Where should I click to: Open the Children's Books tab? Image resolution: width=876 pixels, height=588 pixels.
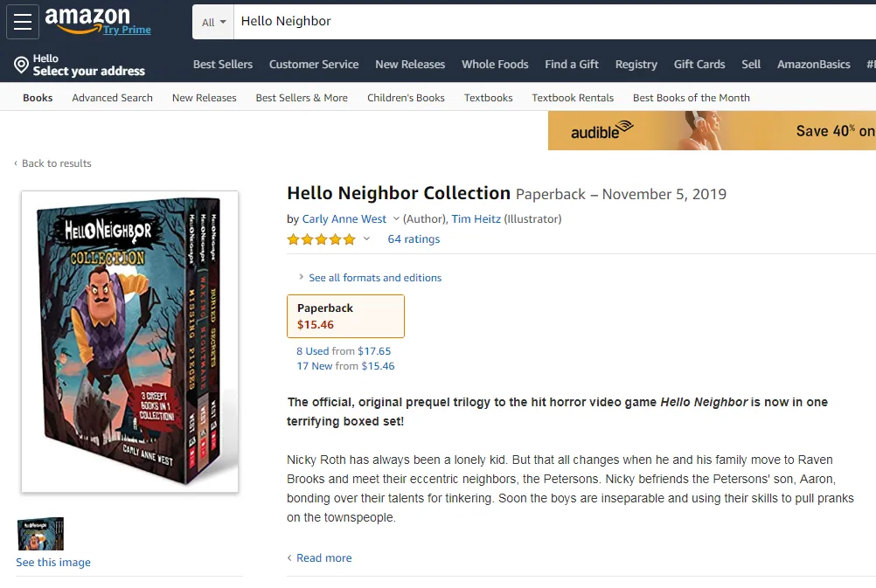click(406, 98)
